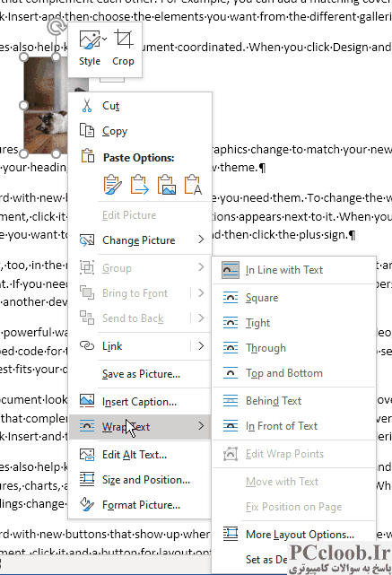This screenshot has height=575, width=392.
Task: Choose the Merge Formatting paste icon
Action: pyautogui.click(x=140, y=185)
